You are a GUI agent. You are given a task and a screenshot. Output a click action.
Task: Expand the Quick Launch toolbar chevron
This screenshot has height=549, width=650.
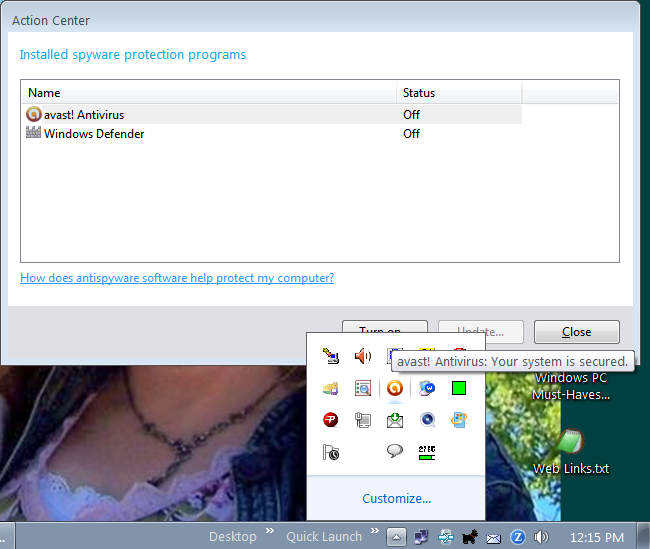(375, 530)
